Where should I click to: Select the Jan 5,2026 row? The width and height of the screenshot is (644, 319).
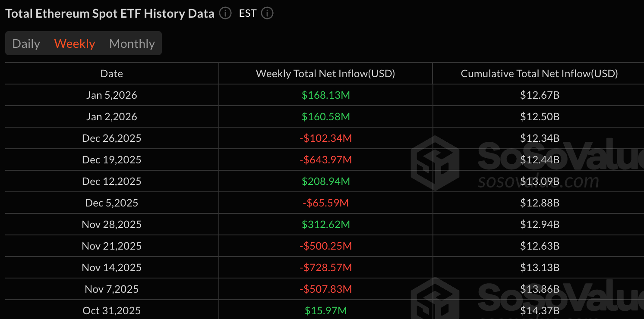tap(111, 95)
